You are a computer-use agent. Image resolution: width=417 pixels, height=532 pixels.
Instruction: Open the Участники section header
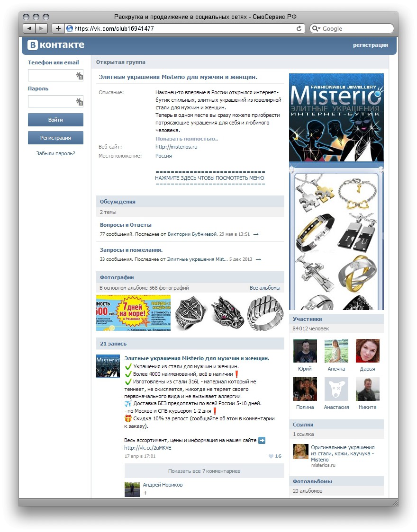(336, 319)
